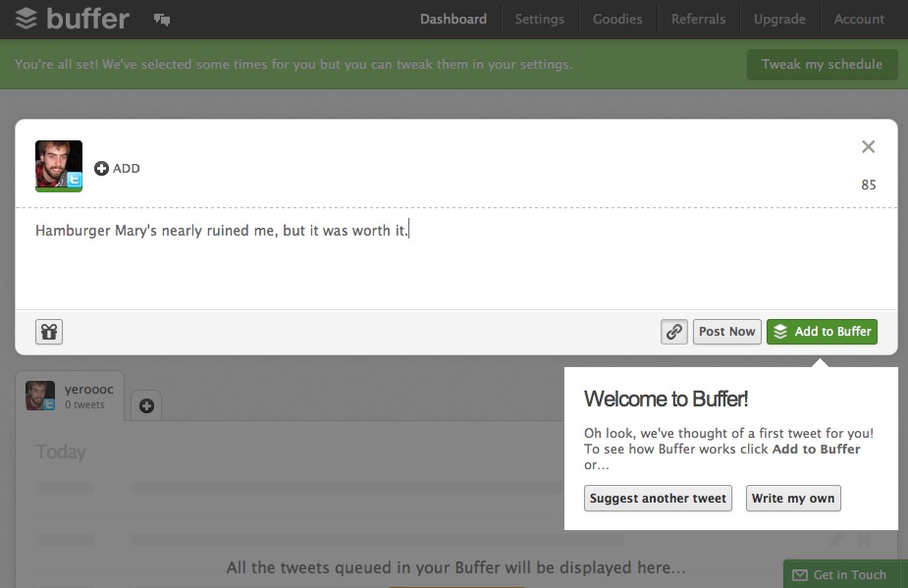Open the chat bubbles icon beside the logo
Screen dimensions: 908x588
tap(162, 20)
